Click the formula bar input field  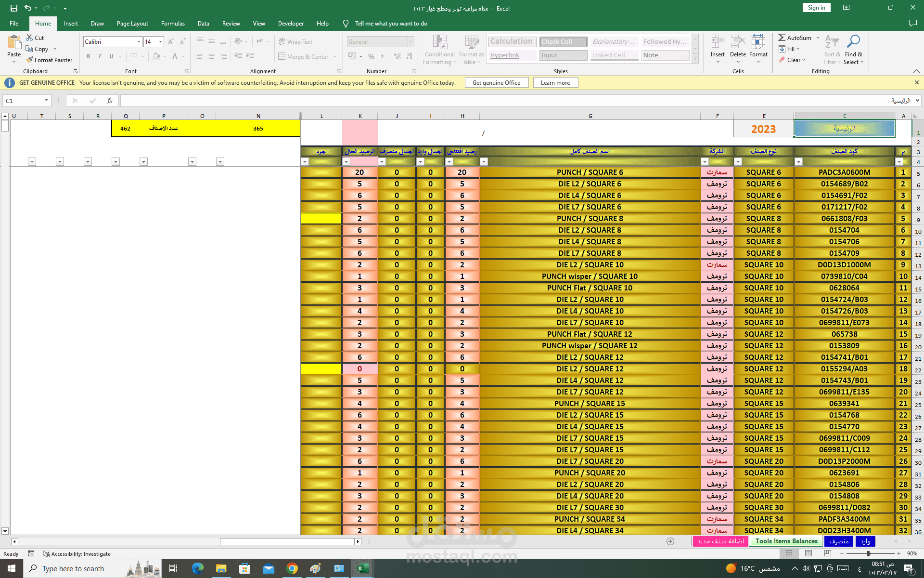[x=481, y=101]
